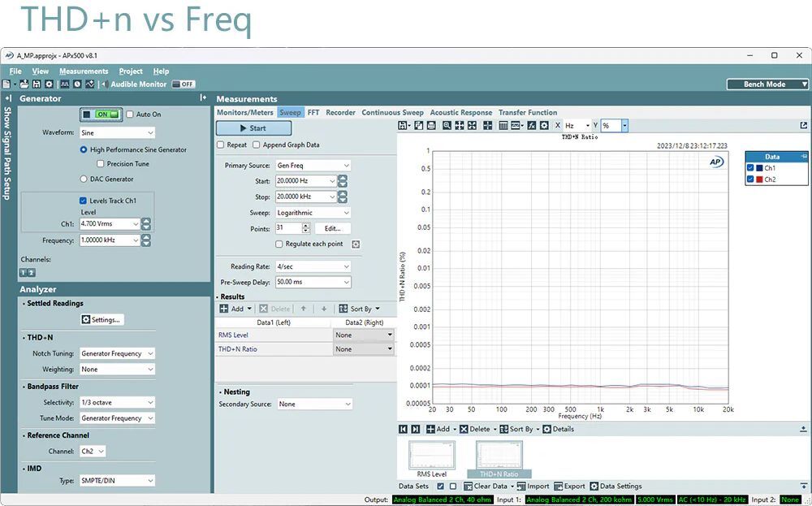Screen dimensions: 812x506
Task: Go to last result thumbnail navigation icon
Action: (x=415, y=429)
